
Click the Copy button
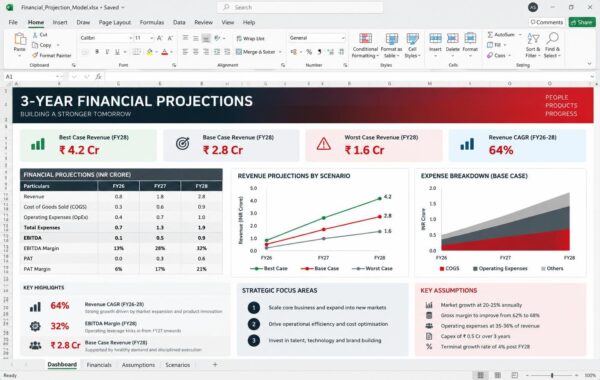coord(42,45)
